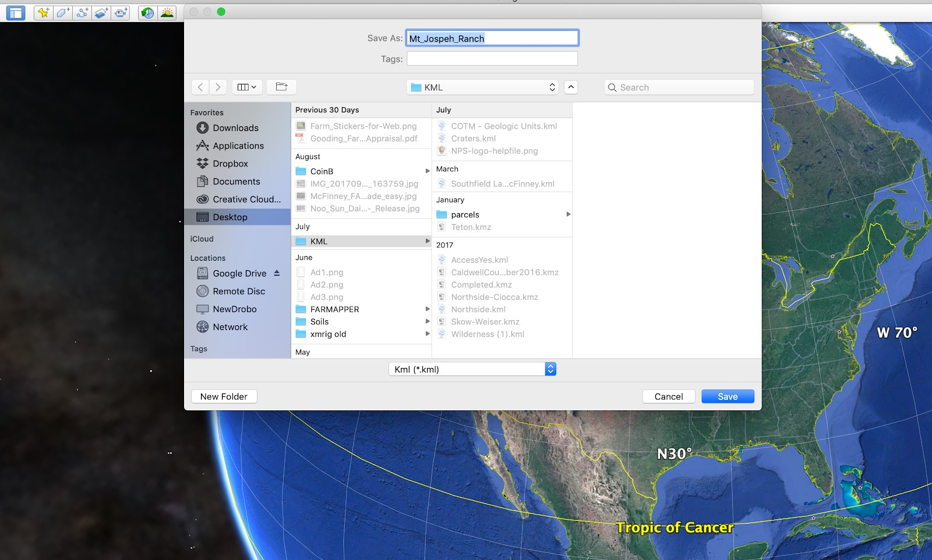The width and height of the screenshot is (932, 560).
Task: Go to Documents in the sidebar
Action: point(238,182)
